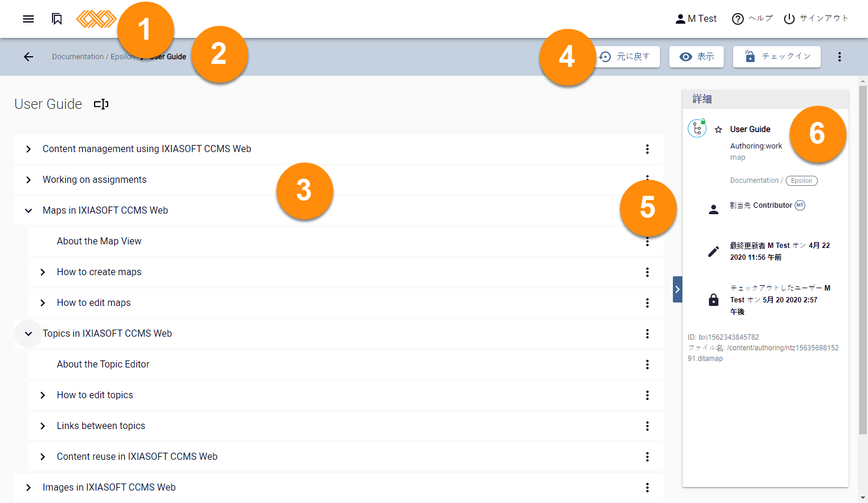Open options menu for Content reuse row
This screenshot has height=503, width=868.
click(x=647, y=457)
